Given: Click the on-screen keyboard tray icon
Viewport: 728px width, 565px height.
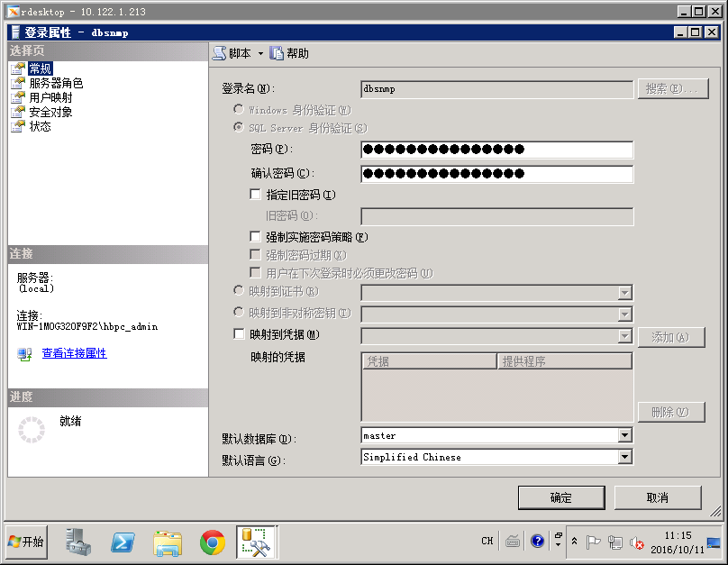Looking at the screenshot, I should click(513, 541).
